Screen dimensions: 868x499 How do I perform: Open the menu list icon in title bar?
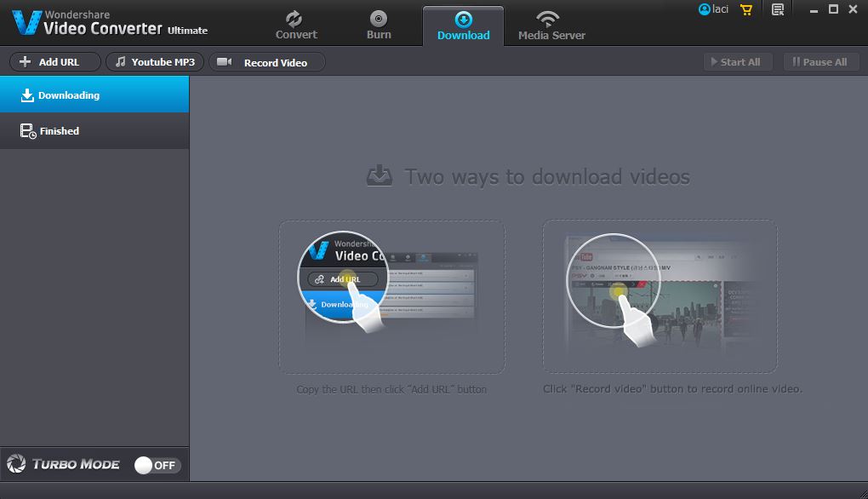(x=777, y=9)
